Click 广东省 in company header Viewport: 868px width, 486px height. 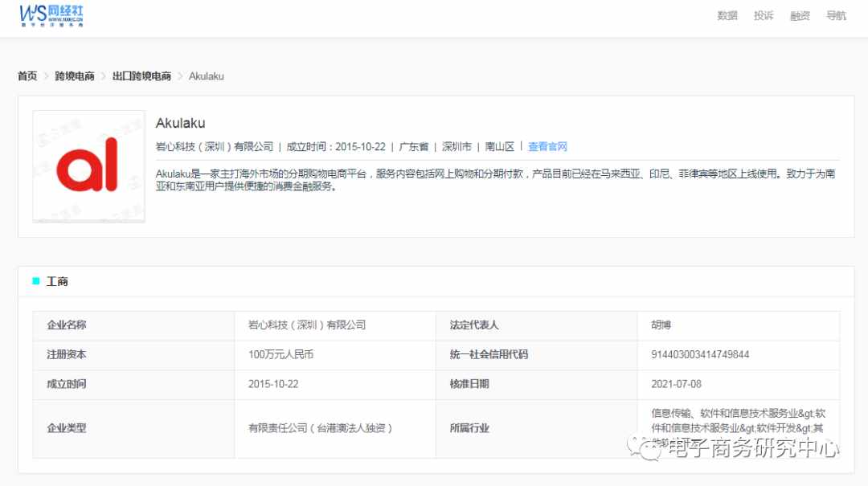click(414, 147)
